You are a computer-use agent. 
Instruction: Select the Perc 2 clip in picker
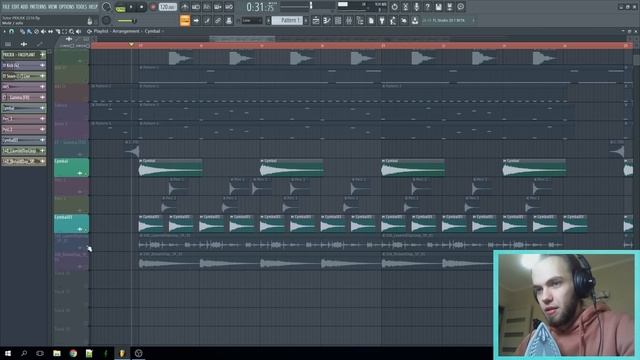23,129
